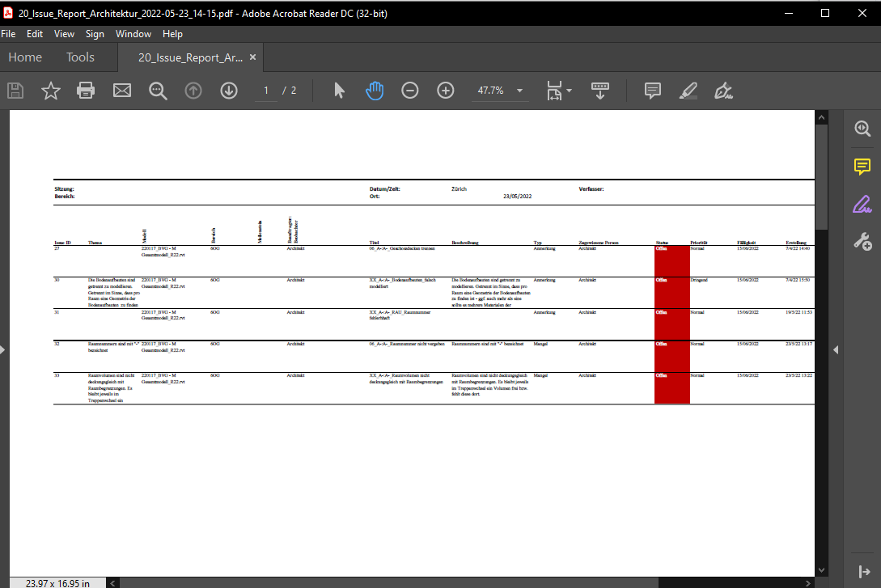Click the Sitzung: header label

point(64,189)
